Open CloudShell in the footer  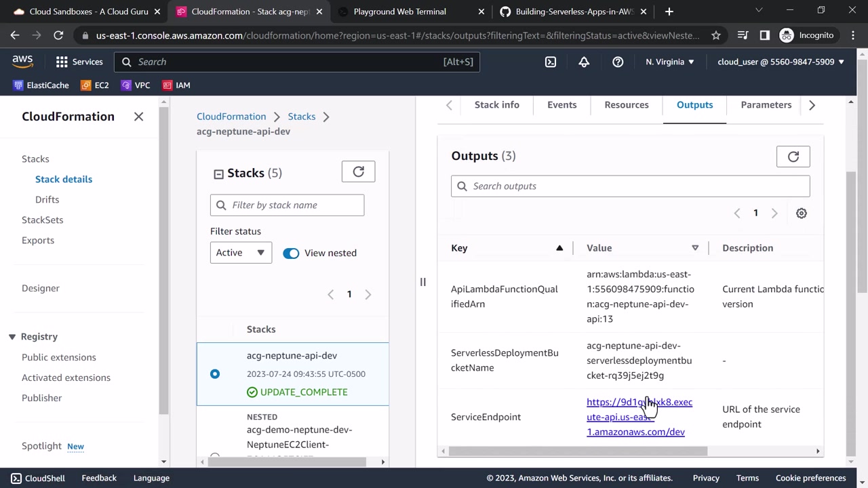point(38,478)
